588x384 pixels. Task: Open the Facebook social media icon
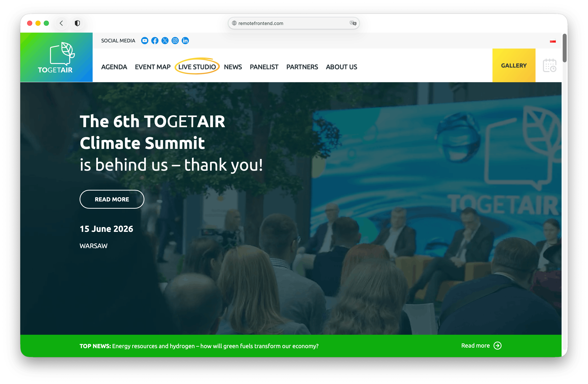click(x=155, y=41)
